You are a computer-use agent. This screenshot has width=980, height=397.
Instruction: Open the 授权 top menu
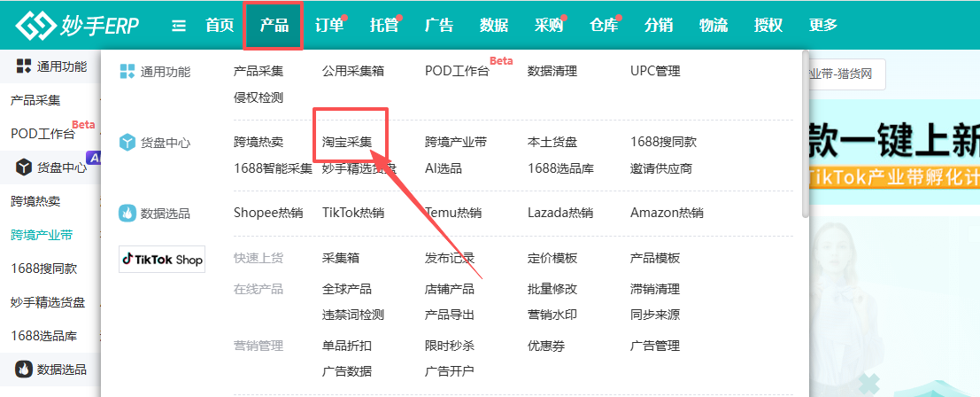coord(768,26)
